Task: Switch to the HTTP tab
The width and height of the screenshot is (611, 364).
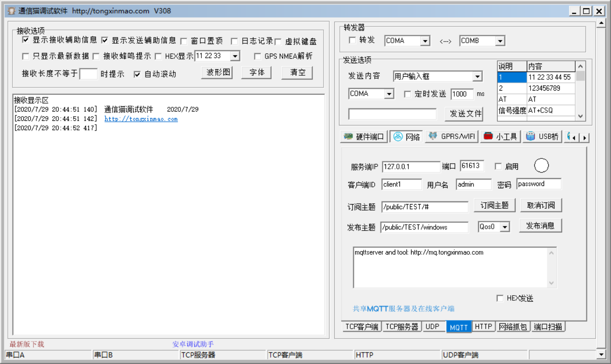Action: tap(483, 326)
